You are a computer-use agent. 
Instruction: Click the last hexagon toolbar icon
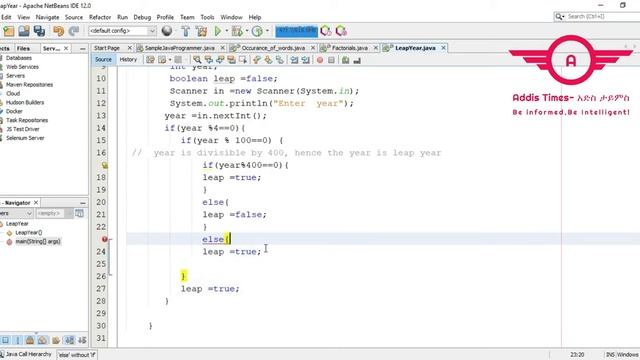341,31
